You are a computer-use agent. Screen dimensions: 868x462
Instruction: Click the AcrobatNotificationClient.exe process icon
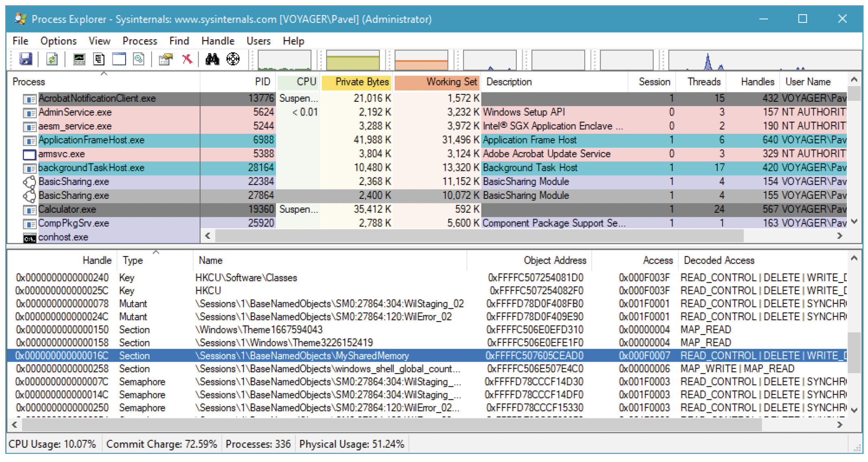(x=29, y=99)
